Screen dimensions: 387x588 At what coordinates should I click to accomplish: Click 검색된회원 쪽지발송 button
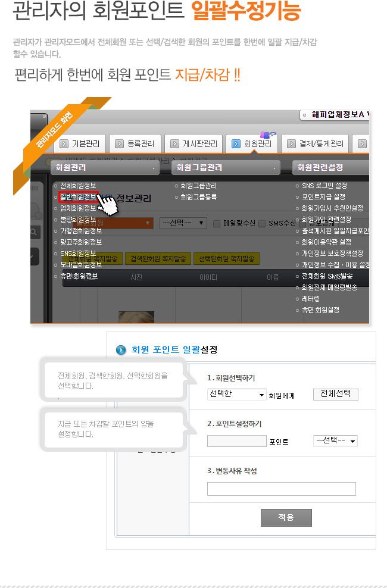coord(158,259)
